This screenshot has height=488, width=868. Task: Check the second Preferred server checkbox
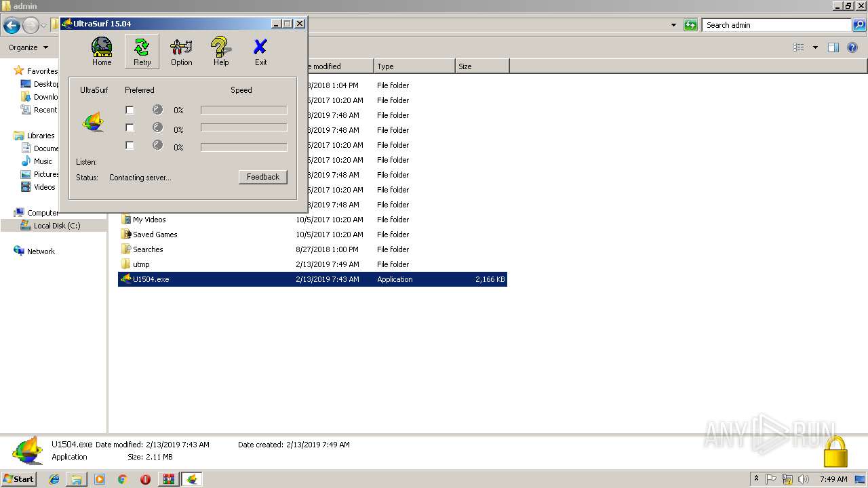click(130, 127)
